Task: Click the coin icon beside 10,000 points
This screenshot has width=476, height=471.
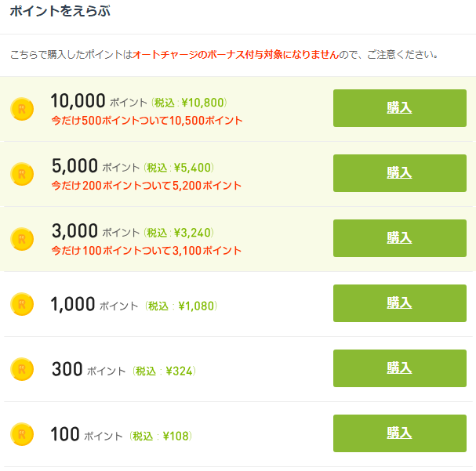Action: (22, 109)
